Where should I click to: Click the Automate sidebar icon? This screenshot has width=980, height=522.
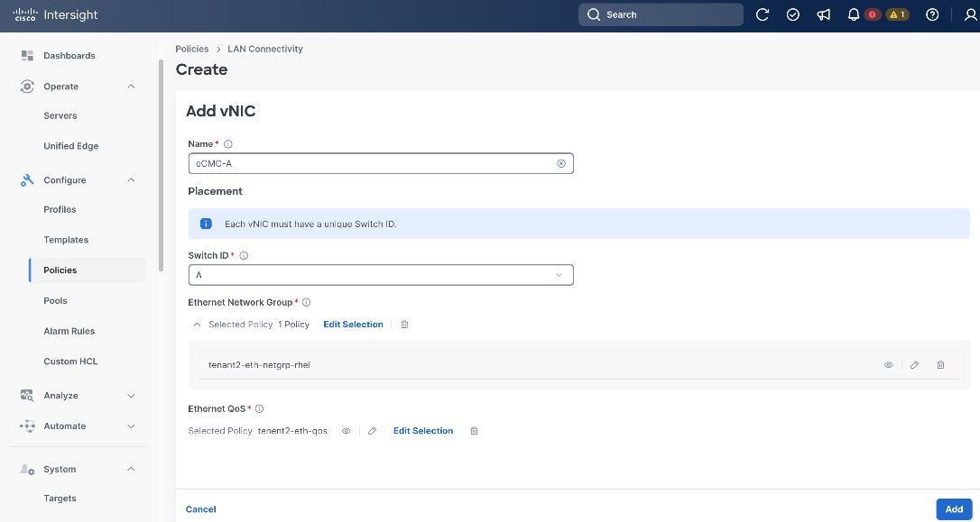coord(27,426)
